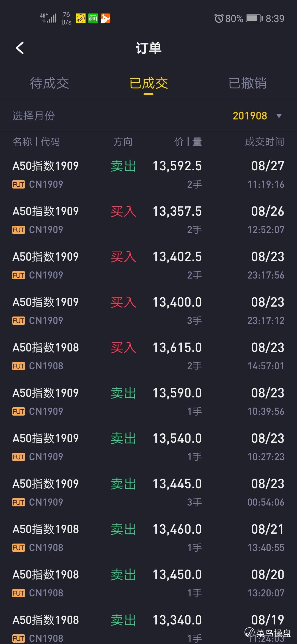Tap the alarm clock status icon

point(219,18)
